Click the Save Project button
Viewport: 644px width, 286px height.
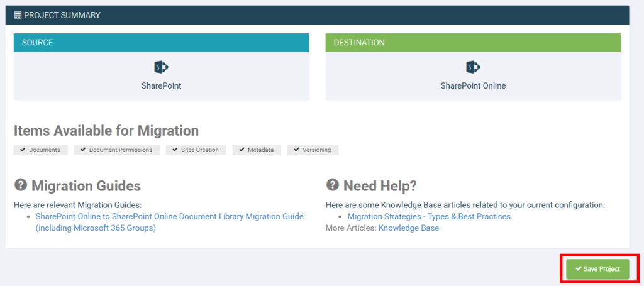[x=597, y=269]
